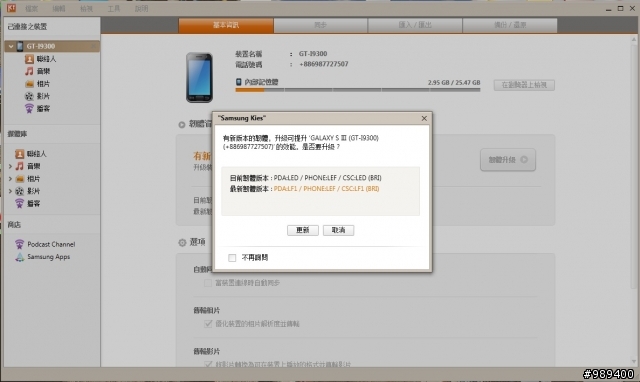640x382 pixels.
Task: Open library 相片 photos folder icon
Action: [19, 179]
